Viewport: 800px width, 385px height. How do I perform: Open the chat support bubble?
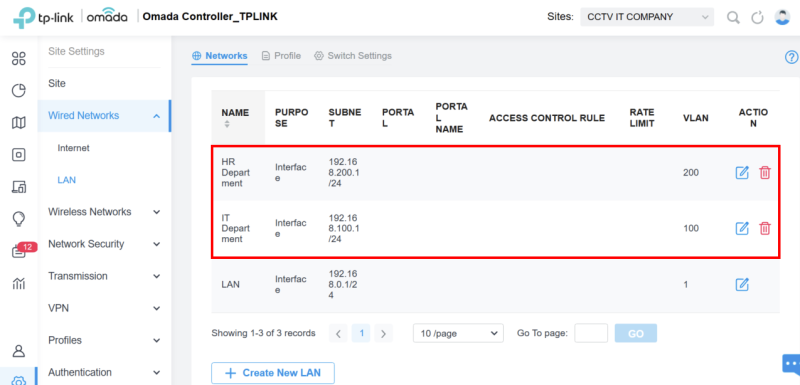tap(791, 364)
